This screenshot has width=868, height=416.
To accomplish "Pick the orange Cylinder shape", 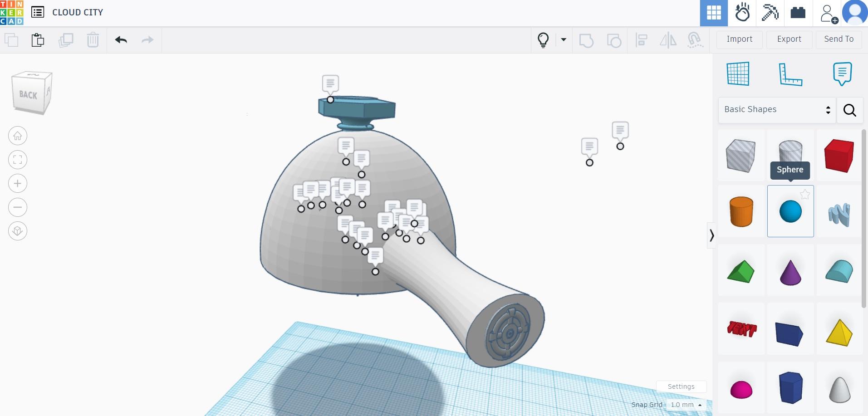I will [x=741, y=211].
